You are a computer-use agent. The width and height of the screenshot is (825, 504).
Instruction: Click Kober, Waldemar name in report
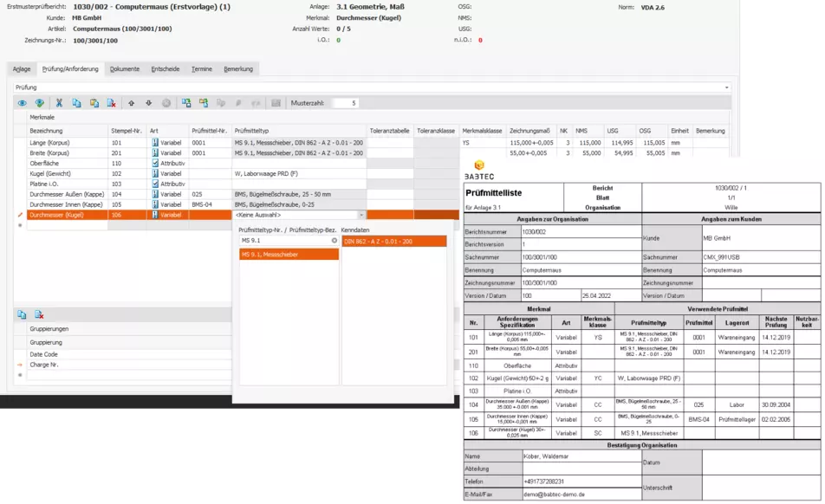(546, 456)
